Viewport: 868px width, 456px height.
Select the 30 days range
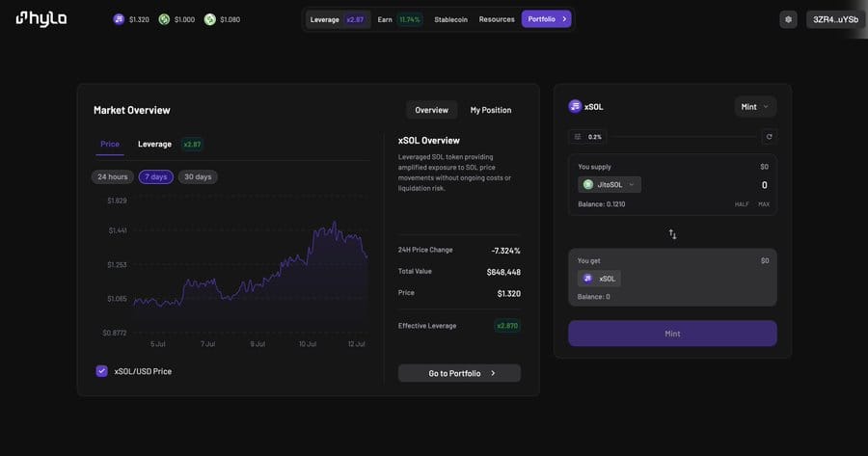(x=198, y=177)
